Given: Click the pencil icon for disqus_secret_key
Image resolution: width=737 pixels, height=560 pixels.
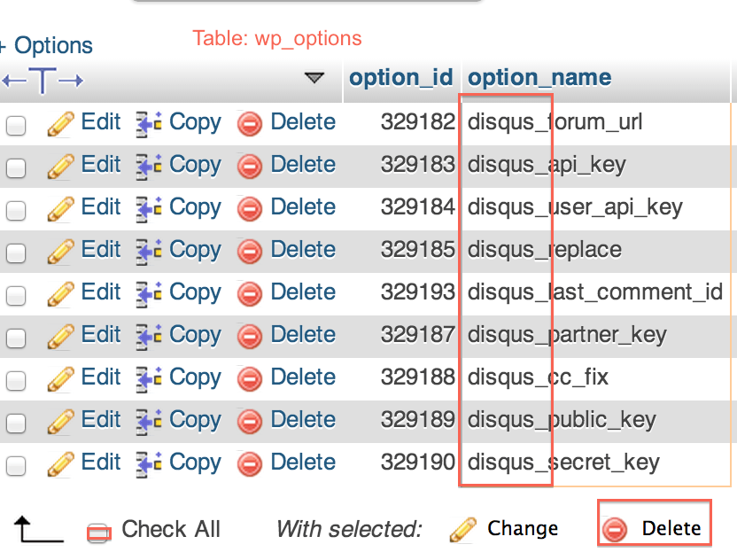Looking at the screenshot, I should [60, 464].
